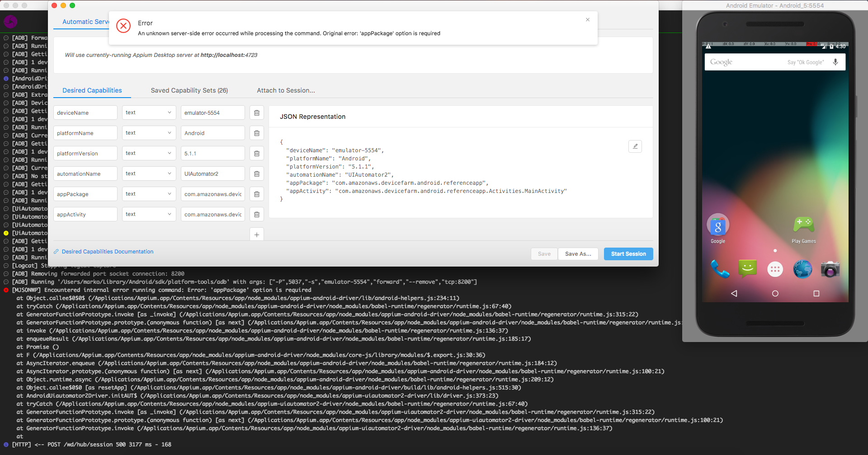Edit the platformName name field
This screenshot has width=868, height=455.
point(85,133)
